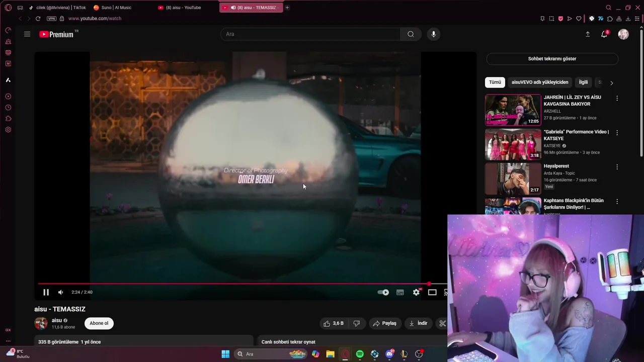
Task: Toggle the autoplay switch in player controls
Action: pyautogui.click(x=383, y=292)
